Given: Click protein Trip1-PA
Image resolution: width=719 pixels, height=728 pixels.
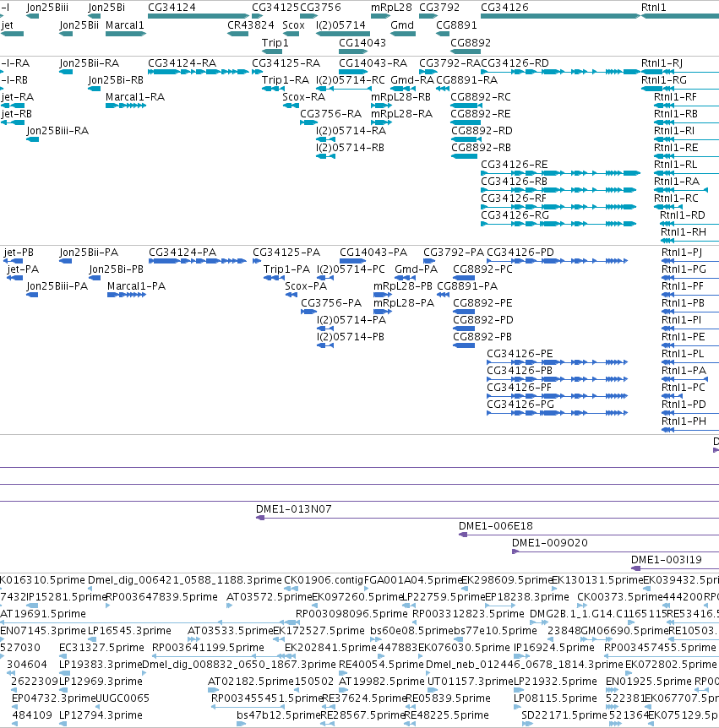Looking at the screenshot, I should click(x=286, y=269).
